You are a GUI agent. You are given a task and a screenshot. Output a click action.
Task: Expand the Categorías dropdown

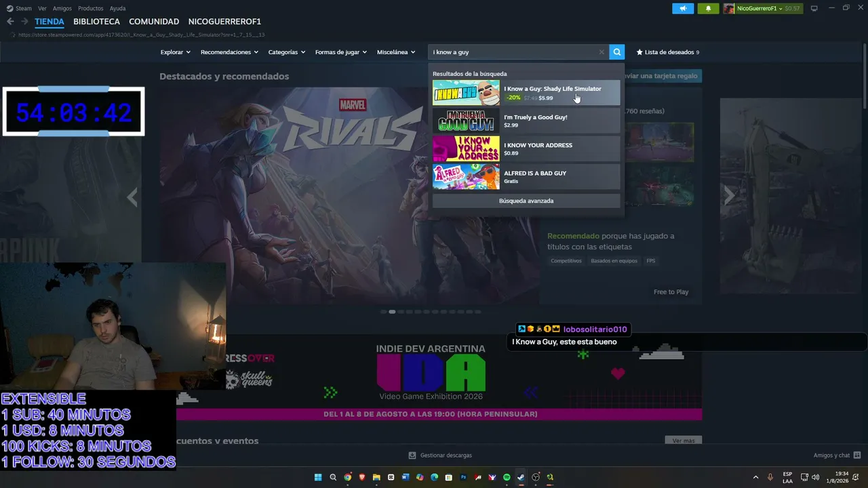pos(286,52)
